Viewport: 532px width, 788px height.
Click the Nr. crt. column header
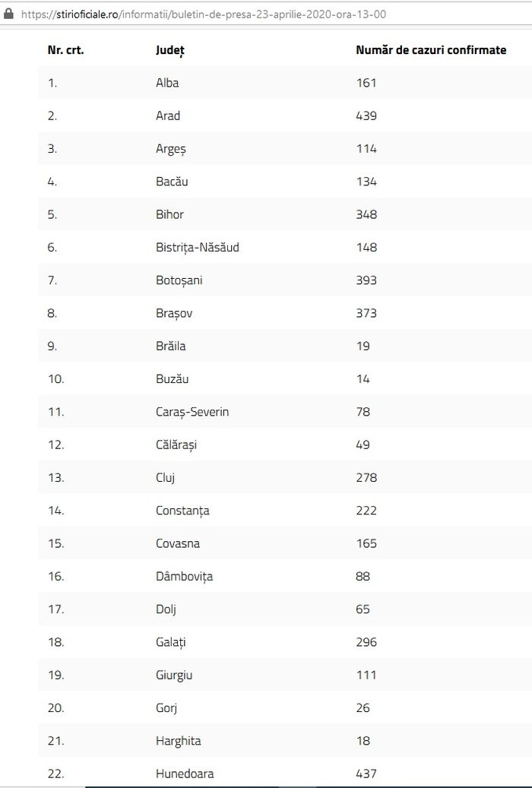coord(65,50)
